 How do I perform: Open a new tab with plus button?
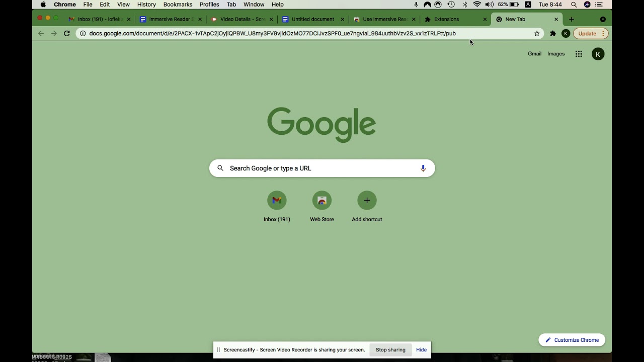[571, 19]
